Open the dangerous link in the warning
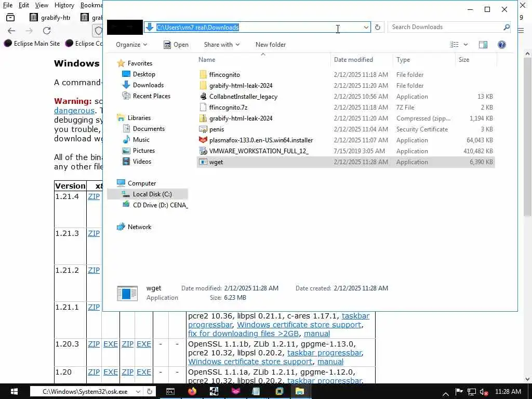The image size is (532, 399). pos(74,111)
